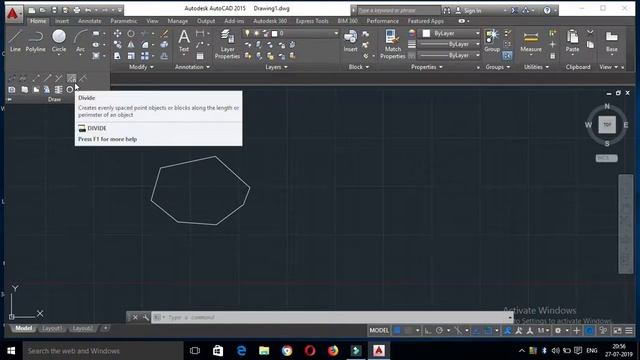Toggle snap mode in status bar
The height and width of the screenshot is (360, 640).
[408, 331]
